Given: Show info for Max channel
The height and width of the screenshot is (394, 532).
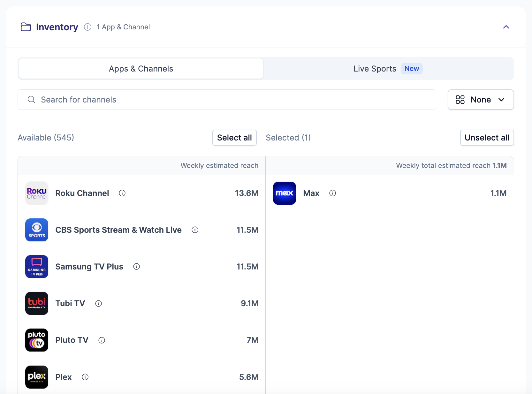Looking at the screenshot, I should [x=332, y=193].
